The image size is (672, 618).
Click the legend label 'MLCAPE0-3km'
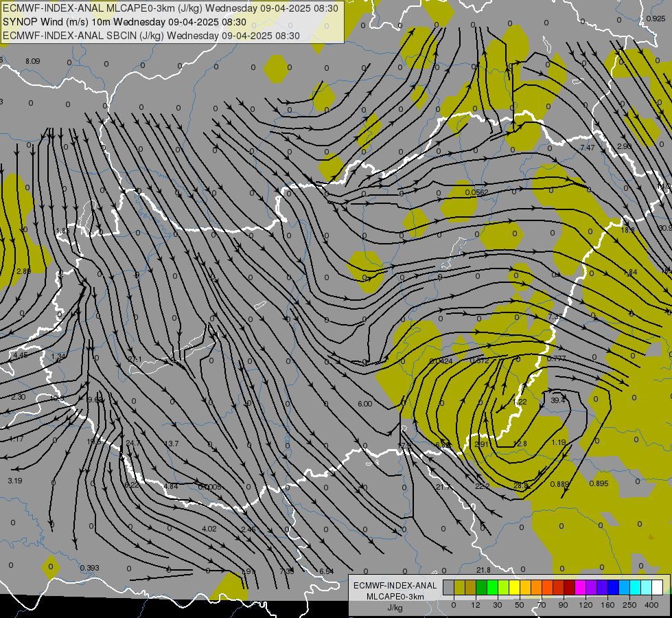[395, 597]
